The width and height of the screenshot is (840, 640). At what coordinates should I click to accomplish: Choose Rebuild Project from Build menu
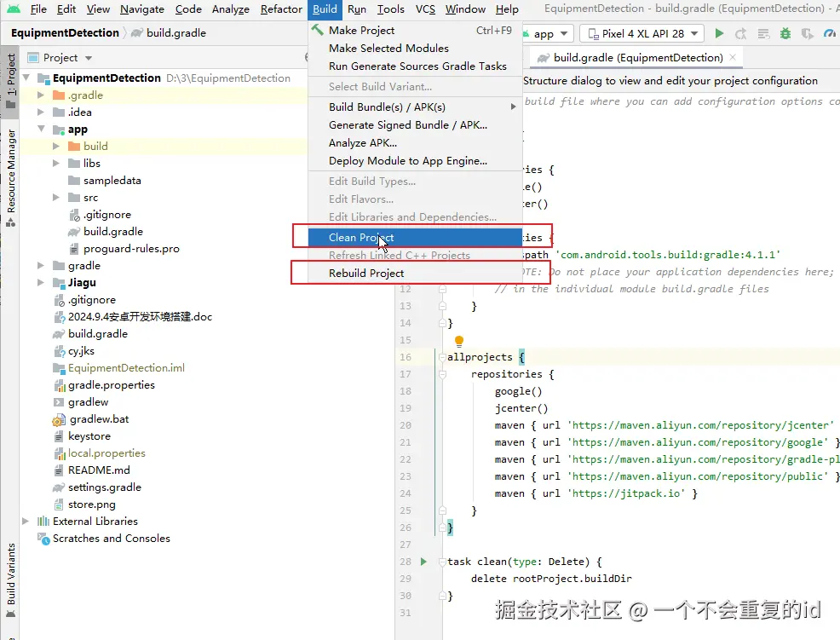pos(415,273)
